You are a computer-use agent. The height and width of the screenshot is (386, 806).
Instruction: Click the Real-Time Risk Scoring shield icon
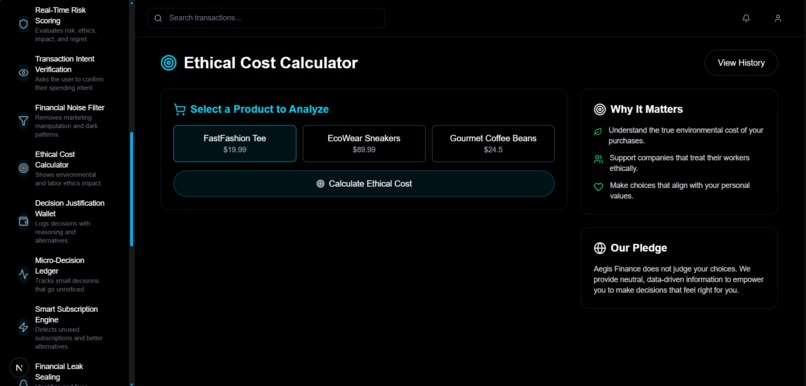click(x=24, y=24)
